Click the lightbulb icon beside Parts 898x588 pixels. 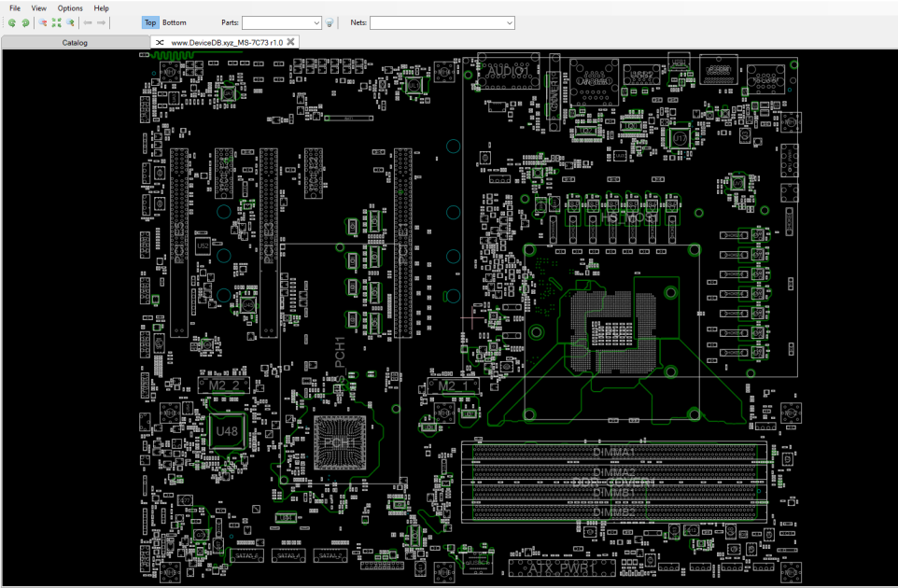click(330, 23)
